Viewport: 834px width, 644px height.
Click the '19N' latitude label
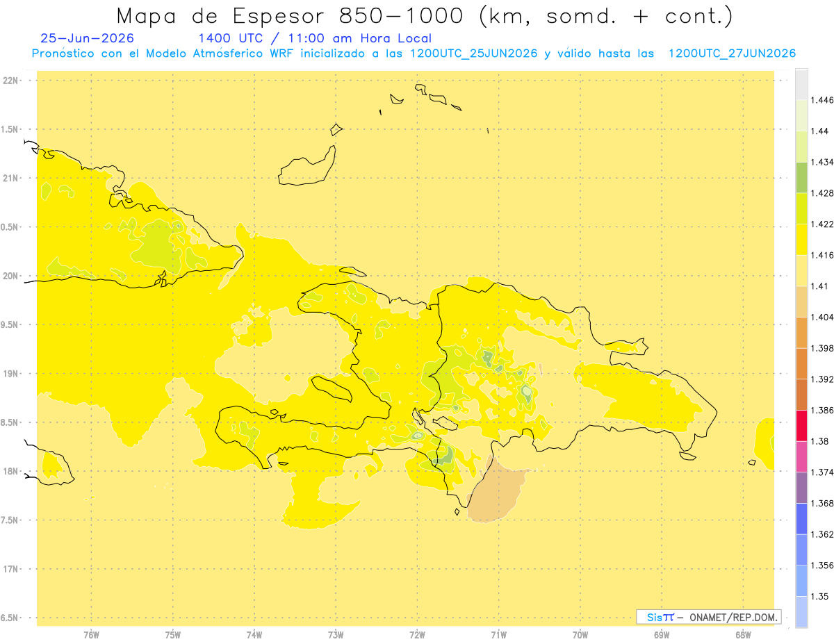pyautogui.click(x=10, y=374)
